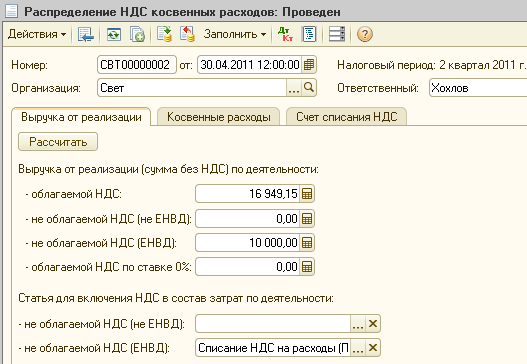Screen dimensions: 527x364
Task: Show Дт/Кт document postings
Action: (x=285, y=34)
